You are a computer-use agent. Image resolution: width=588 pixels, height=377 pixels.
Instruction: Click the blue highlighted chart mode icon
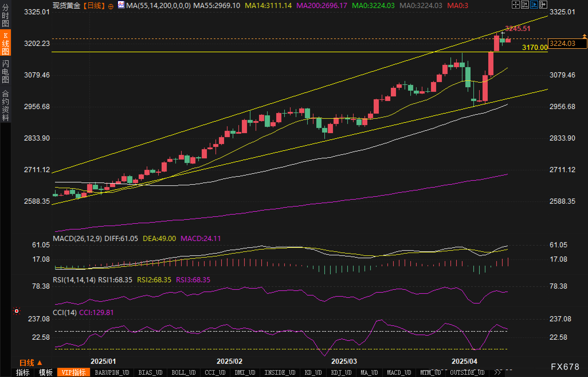(534, 5)
